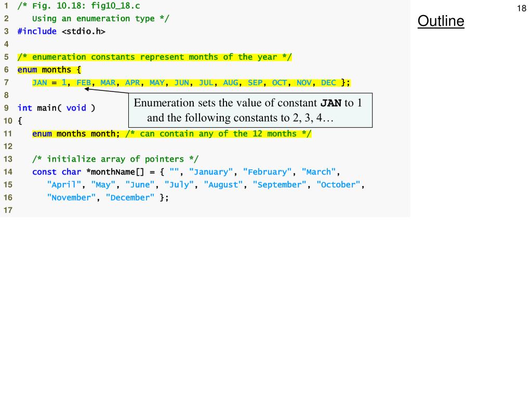Viewport: 532px width, 399px height.
Task: Click the #include keyword on line 3
Action: pyautogui.click(x=37, y=31)
